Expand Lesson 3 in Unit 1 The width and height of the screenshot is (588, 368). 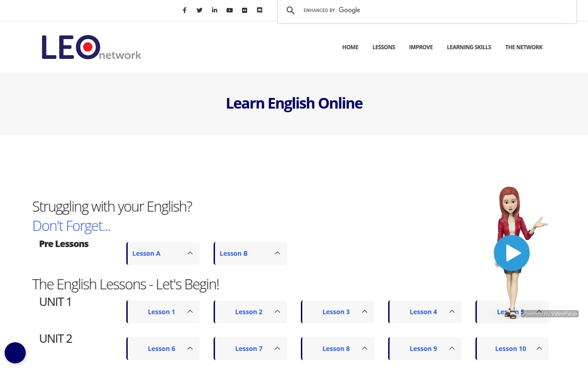(338, 312)
